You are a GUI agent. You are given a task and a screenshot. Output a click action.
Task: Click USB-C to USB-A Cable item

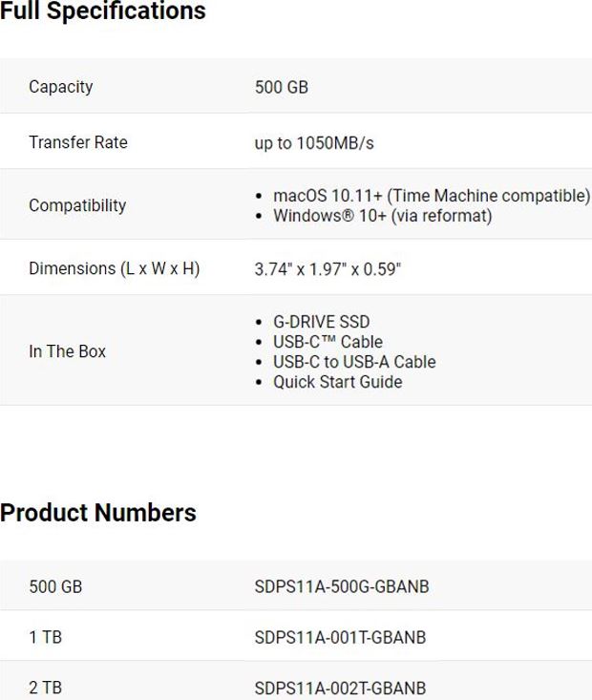click(x=354, y=362)
